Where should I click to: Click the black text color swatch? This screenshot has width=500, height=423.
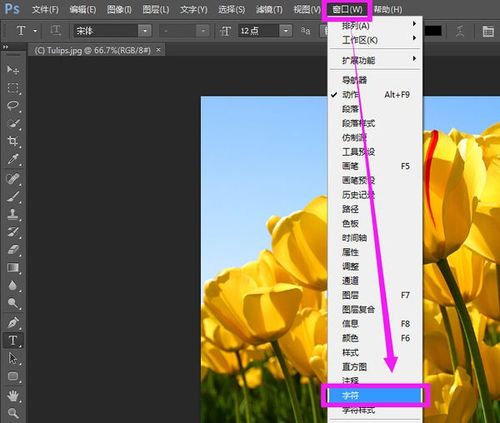pos(433,31)
